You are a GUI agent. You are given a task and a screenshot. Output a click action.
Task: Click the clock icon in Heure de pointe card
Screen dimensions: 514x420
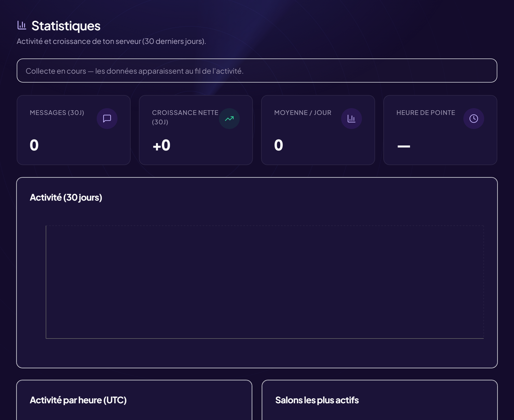click(474, 119)
